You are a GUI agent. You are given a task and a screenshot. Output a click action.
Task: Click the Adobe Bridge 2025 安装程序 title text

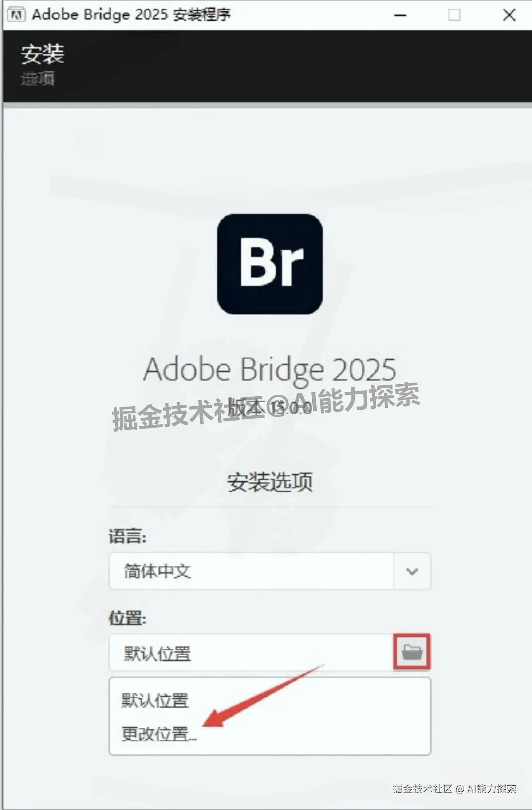(132, 14)
